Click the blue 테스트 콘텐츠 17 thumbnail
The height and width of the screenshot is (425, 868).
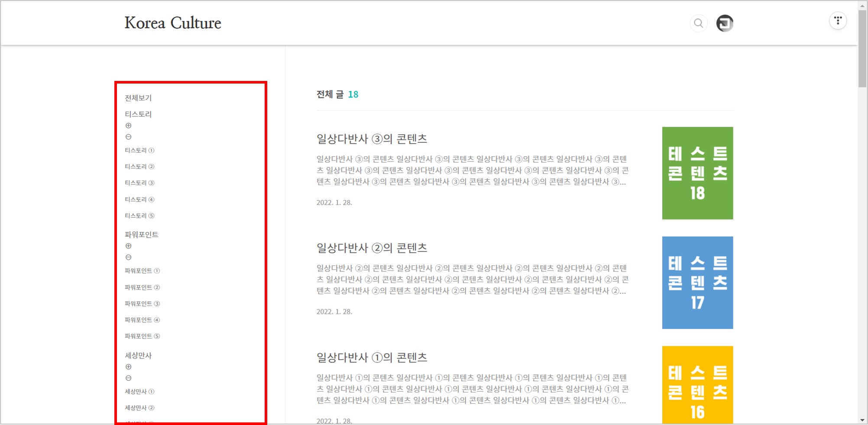697,283
